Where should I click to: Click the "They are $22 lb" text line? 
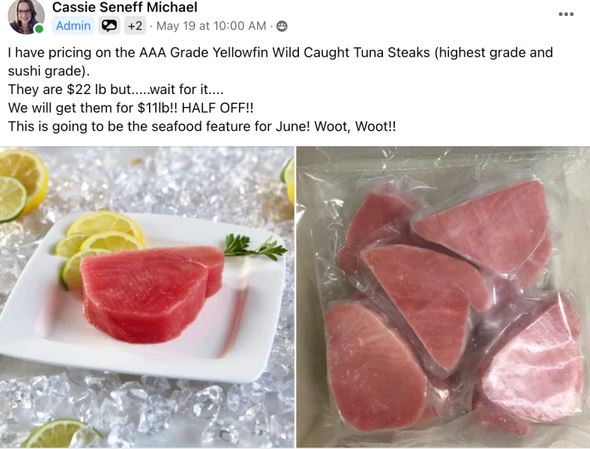[x=116, y=89]
